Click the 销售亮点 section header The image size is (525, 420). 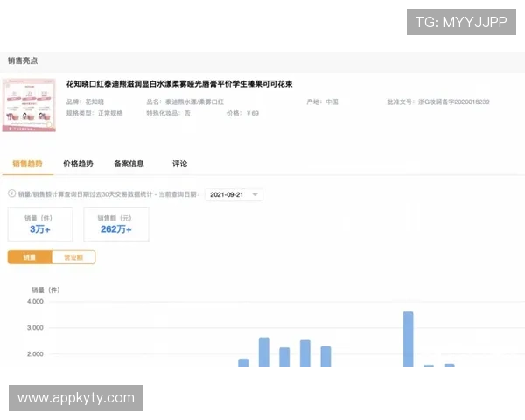click(23, 60)
